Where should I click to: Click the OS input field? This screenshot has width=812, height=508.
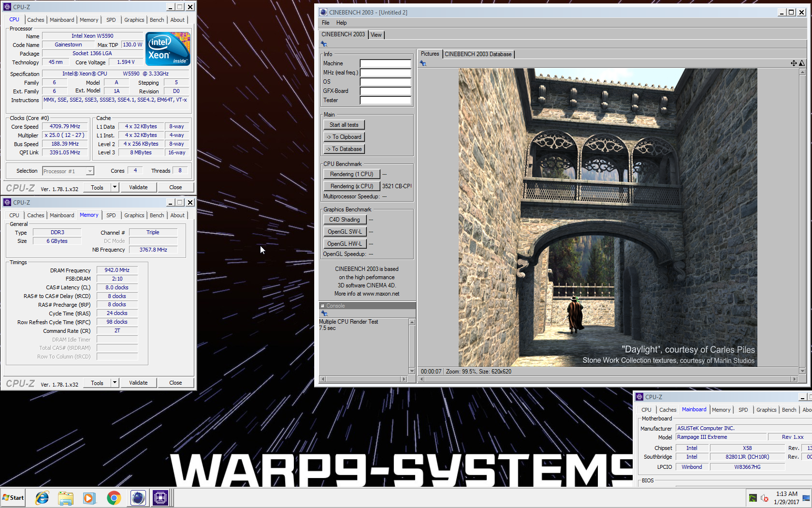click(385, 82)
